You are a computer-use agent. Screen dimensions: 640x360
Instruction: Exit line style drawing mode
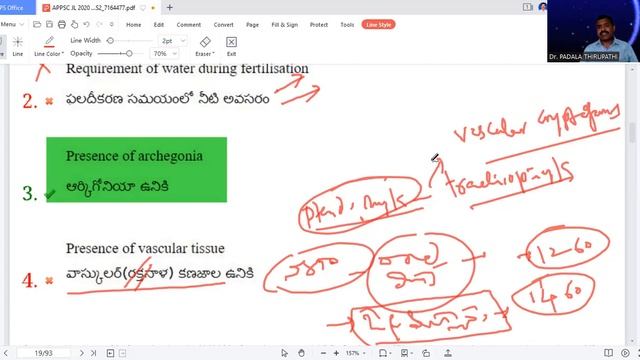(x=231, y=46)
